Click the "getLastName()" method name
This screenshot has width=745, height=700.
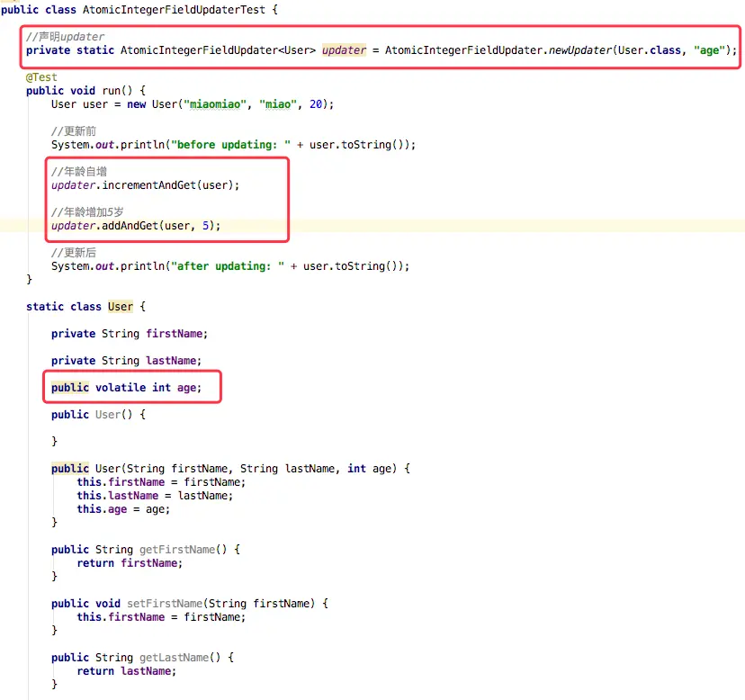tap(180, 657)
